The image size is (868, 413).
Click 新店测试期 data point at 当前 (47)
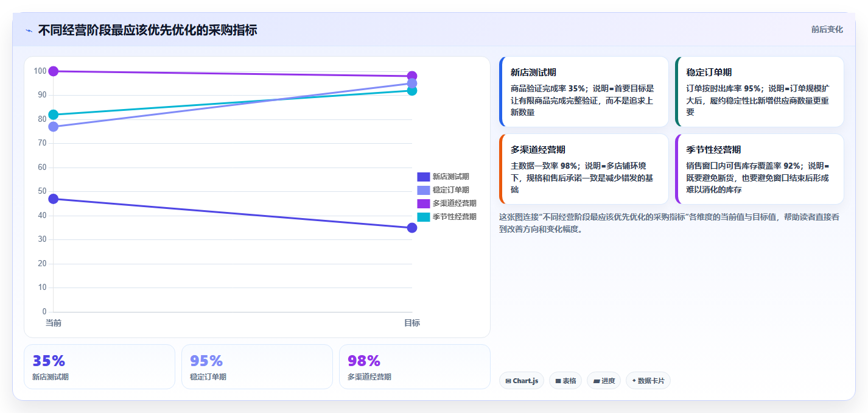[54, 199]
